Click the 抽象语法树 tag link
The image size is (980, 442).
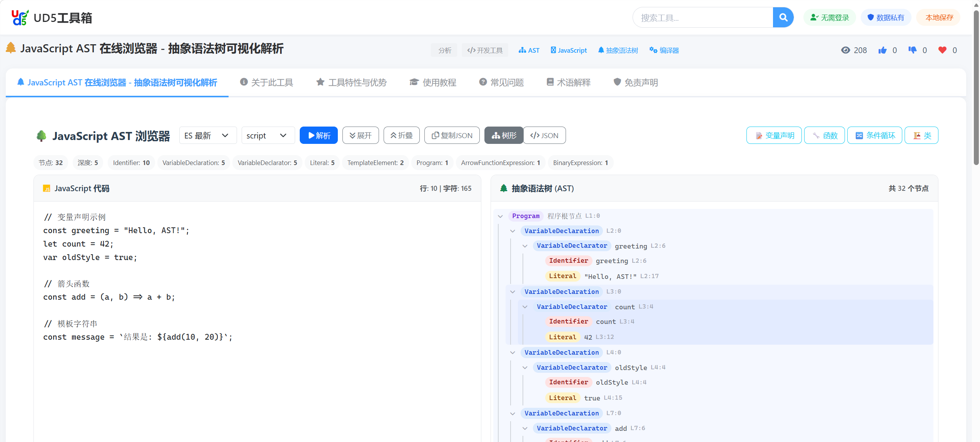(618, 50)
